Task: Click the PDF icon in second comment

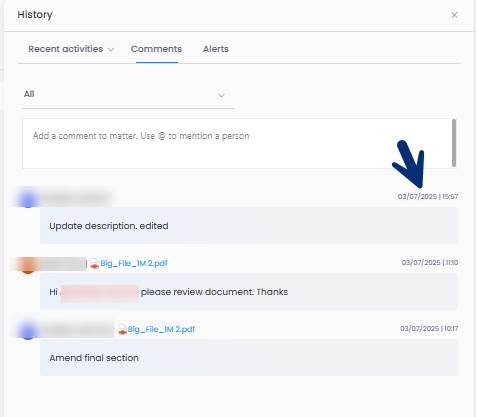Action: click(94, 264)
